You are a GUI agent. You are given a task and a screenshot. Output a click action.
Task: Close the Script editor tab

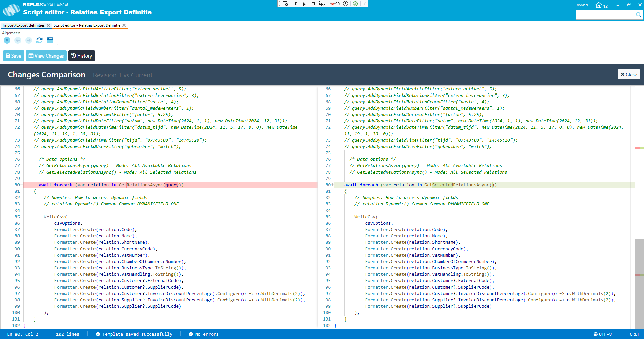(124, 25)
